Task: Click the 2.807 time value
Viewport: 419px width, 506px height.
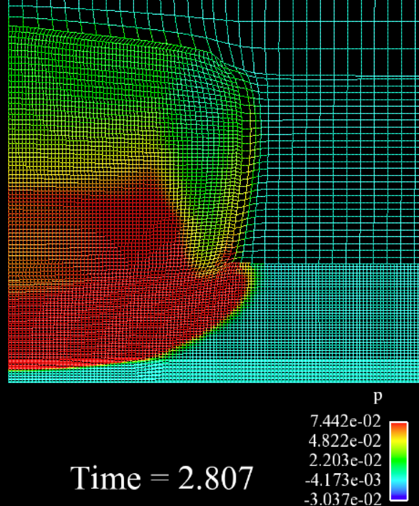Action: tap(216, 478)
